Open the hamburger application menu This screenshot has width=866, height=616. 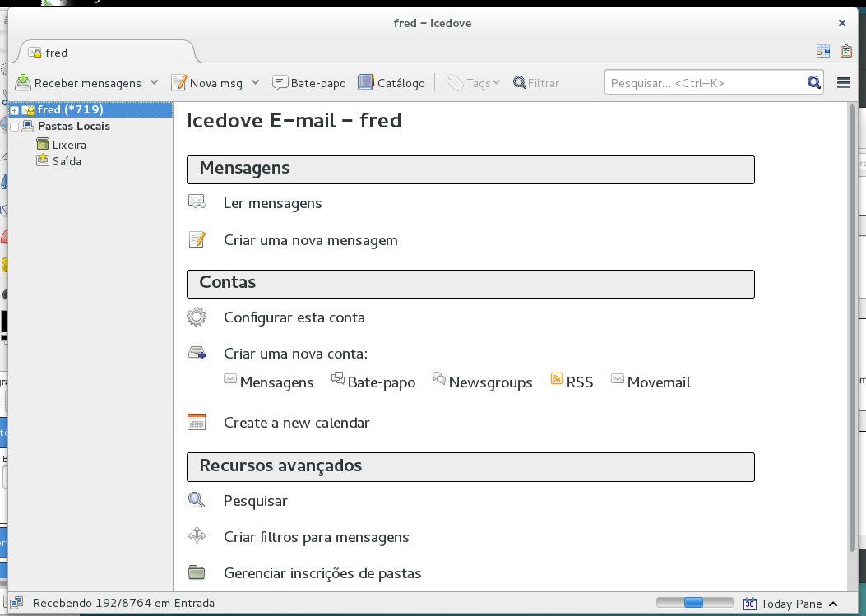point(843,82)
